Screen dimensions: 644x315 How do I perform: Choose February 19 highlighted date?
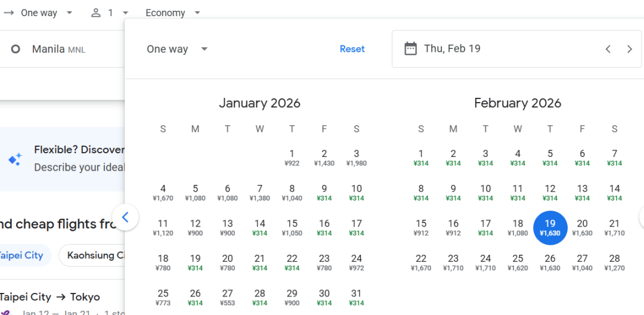(x=550, y=227)
